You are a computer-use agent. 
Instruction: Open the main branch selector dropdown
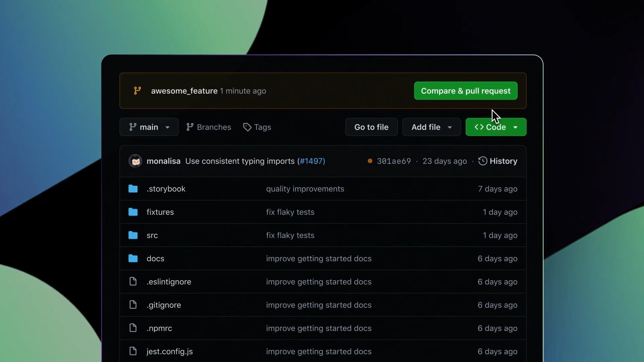click(x=149, y=127)
